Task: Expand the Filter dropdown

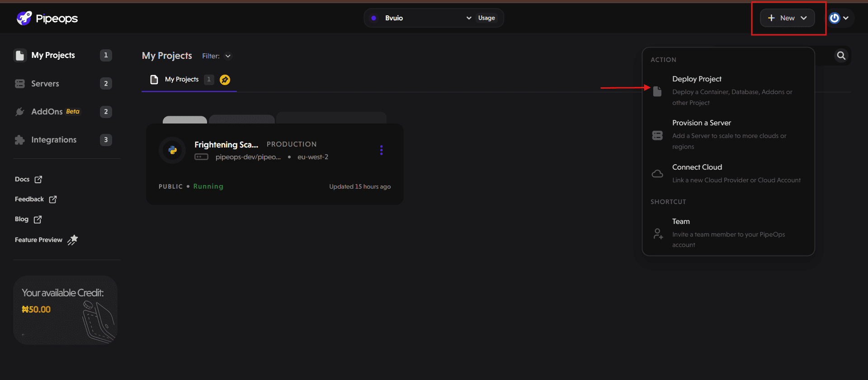Action: coord(228,56)
